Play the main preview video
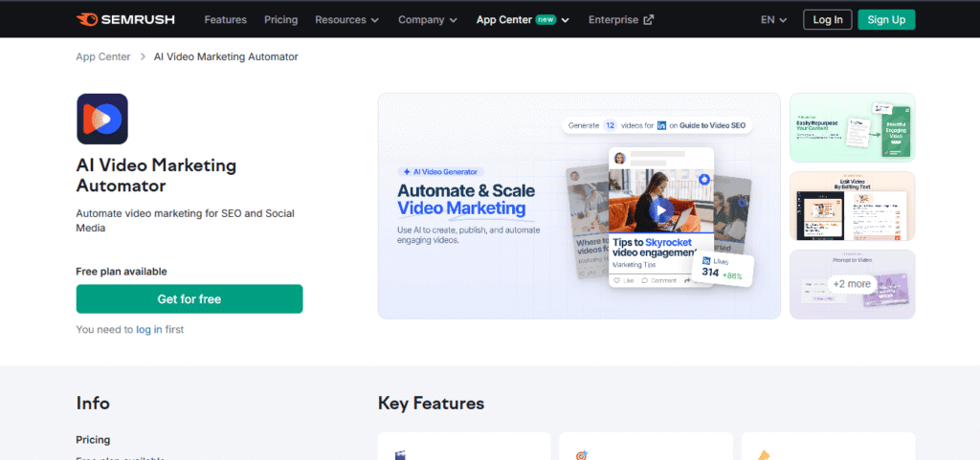 [661, 211]
